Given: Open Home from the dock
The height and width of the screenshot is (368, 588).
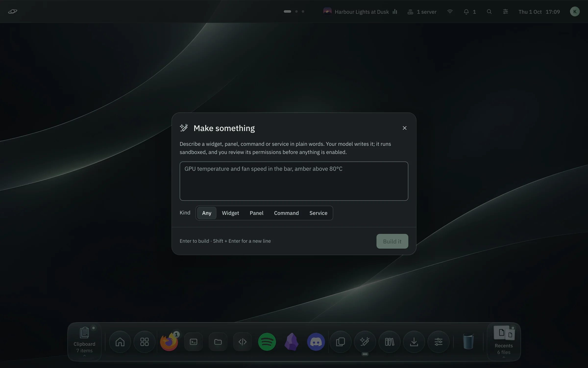Looking at the screenshot, I should 120,342.
